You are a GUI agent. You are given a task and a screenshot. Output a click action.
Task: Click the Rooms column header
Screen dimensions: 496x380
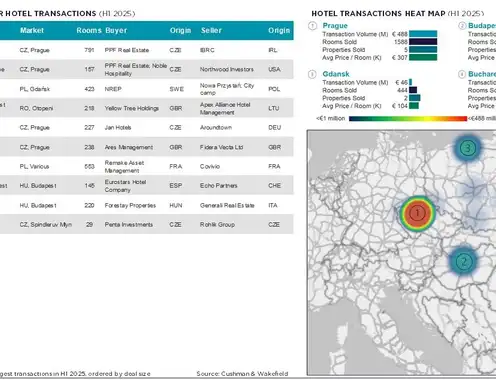pos(89,30)
